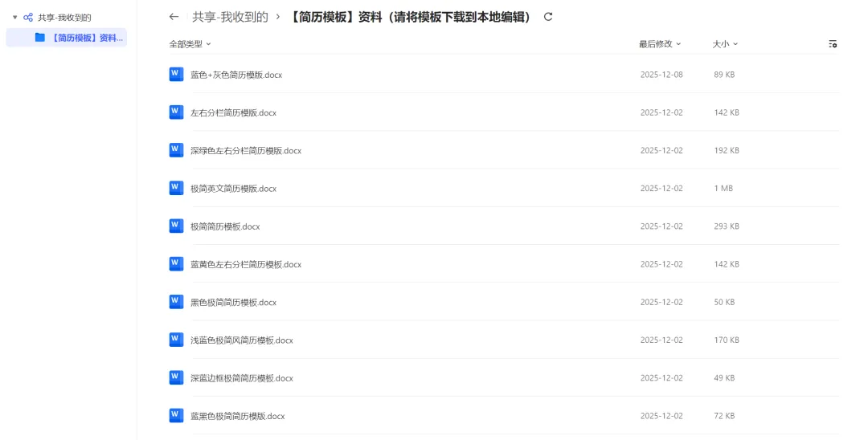This screenshot has height=440, width=868.
Task: Go to 共享-我收到的 breadcrumb
Action: 230,17
